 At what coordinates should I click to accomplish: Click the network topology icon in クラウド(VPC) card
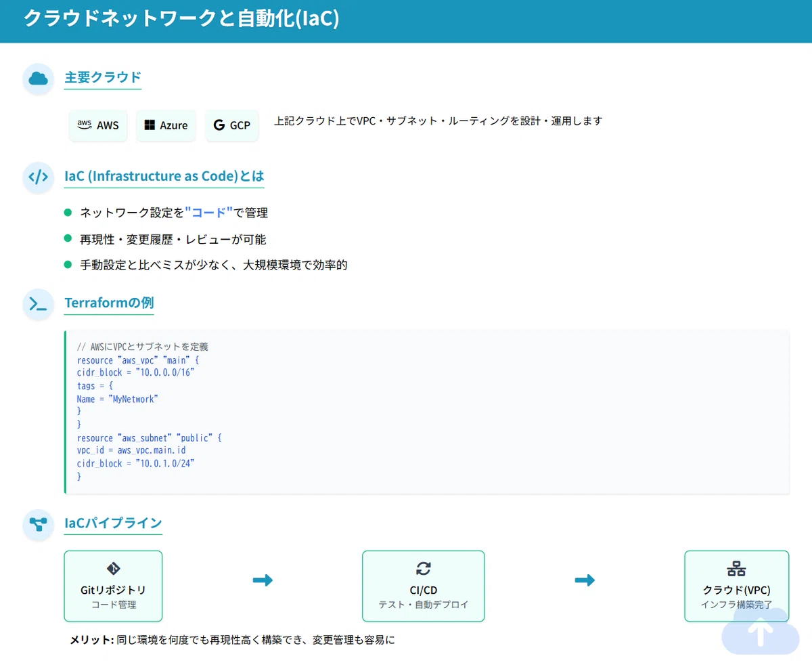pyautogui.click(x=736, y=568)
